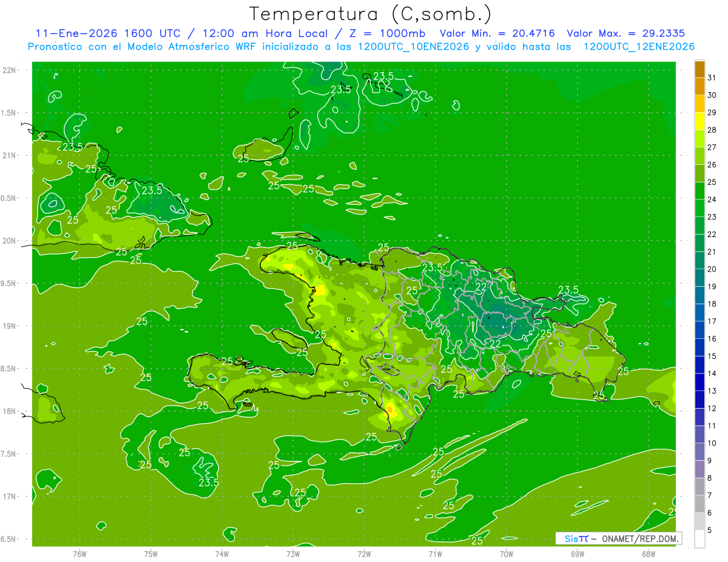728x562 pixels.
Task: Click the colorbar scale label "31"
Action: click(712, 78)
